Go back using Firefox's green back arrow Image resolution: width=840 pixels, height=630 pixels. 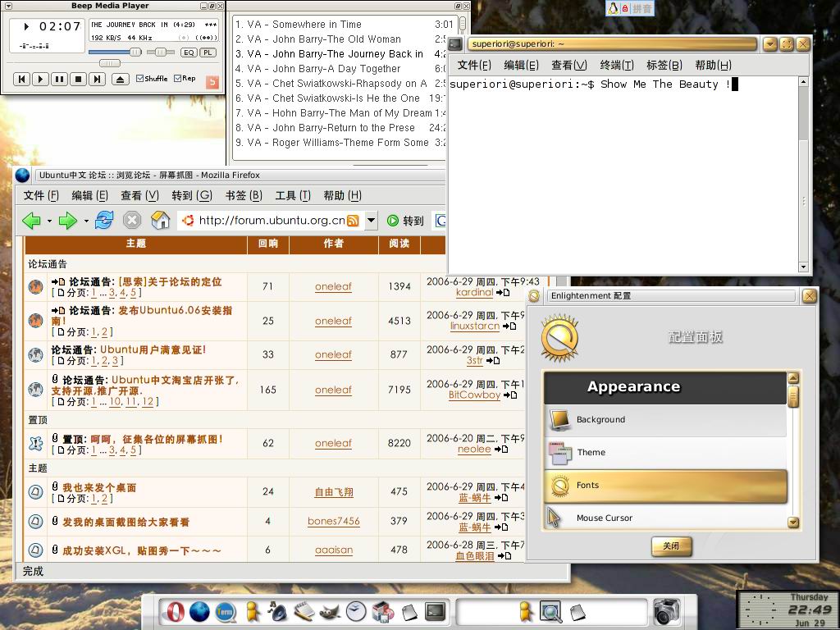(x=31, y=220)
